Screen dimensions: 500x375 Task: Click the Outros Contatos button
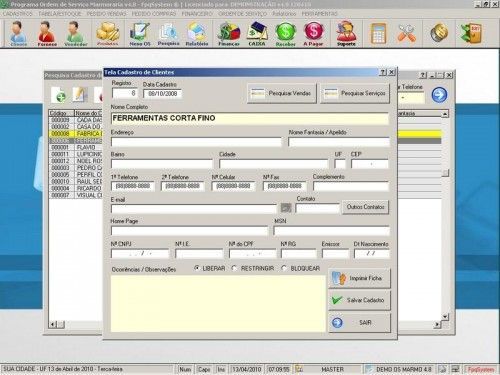click(x=365, y=207)
